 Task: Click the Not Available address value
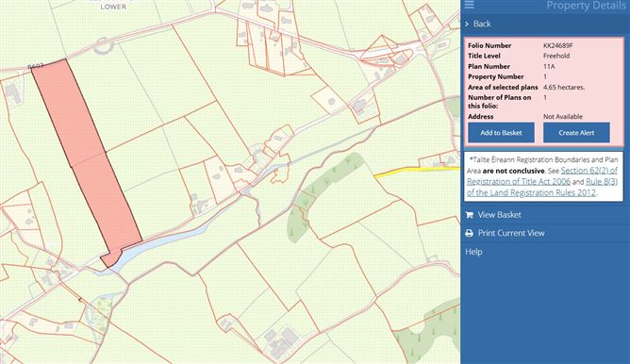(562, 117)
